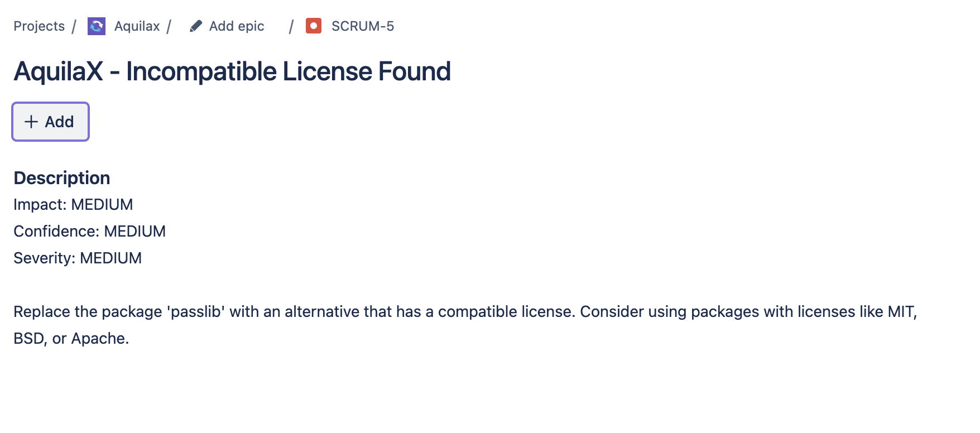Select the Add epic breadcrumb text
The image size is (980, 433).
(237, 26)
